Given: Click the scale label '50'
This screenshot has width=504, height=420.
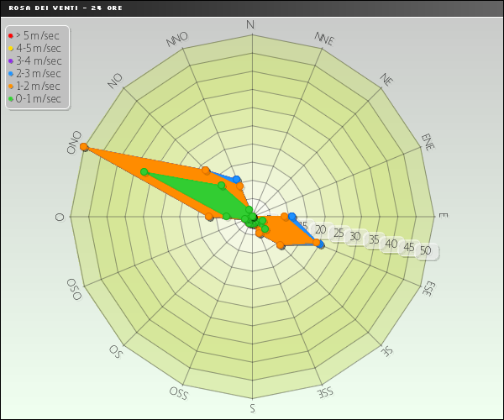Looking at the screenshot, I should 426,250.
